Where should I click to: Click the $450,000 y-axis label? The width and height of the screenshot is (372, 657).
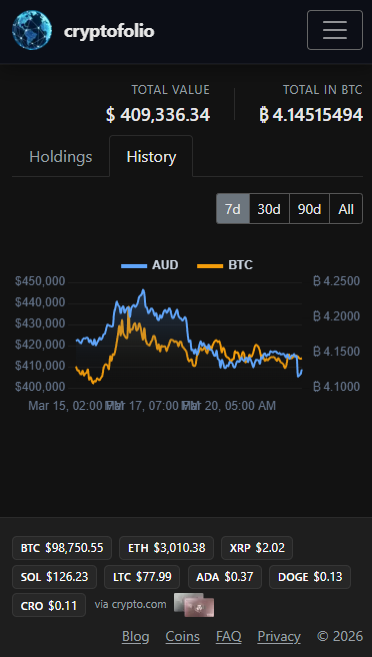[x=40, y=281]
